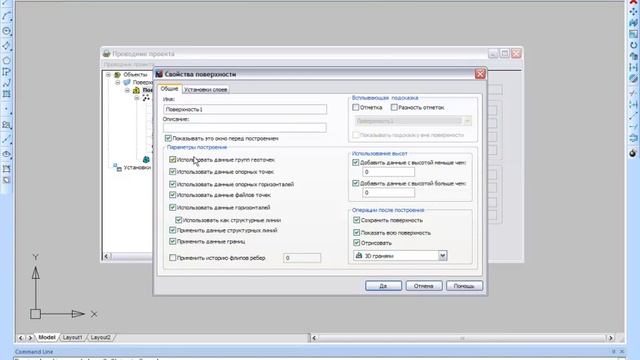640x360 pixels.
Task: Collapse the Поверхности tree node
Action: coord(118,82)
